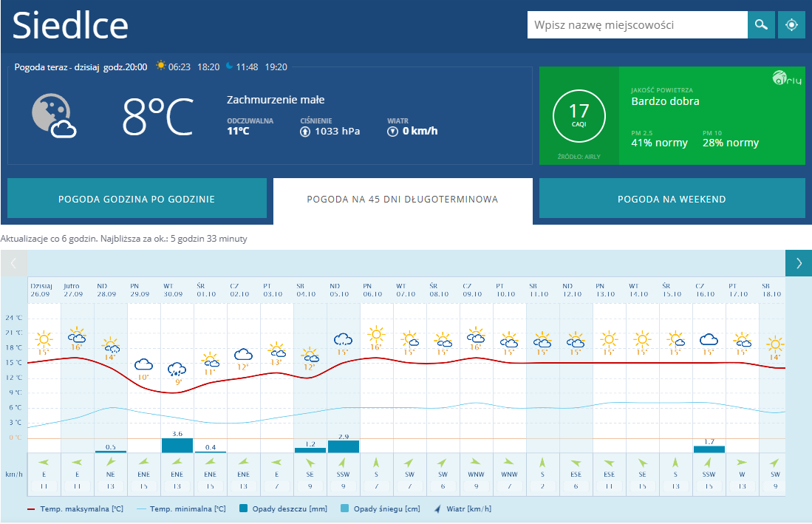Select the Pogoda na 45 dni długoterminowa tab
Viewport: 812px width, 524px height.
tap(403, 199)
